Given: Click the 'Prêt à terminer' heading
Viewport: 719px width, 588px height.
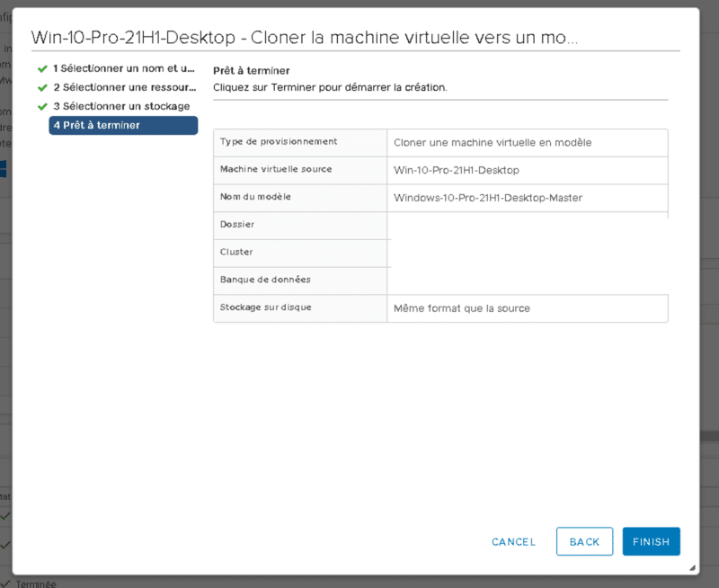Looking at the screenshot, I should 252,71.
